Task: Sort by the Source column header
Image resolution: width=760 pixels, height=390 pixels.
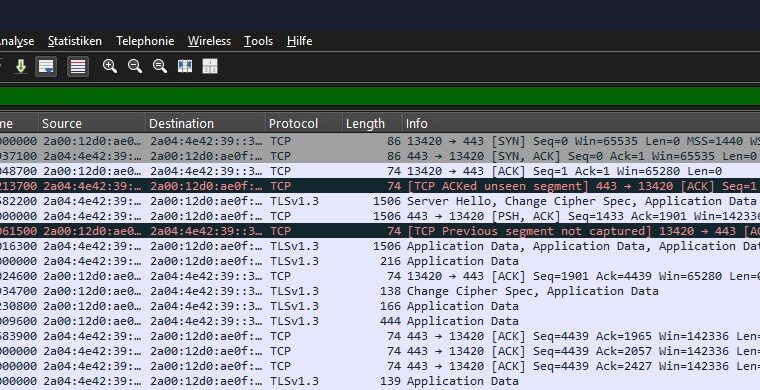Action: 92,124
